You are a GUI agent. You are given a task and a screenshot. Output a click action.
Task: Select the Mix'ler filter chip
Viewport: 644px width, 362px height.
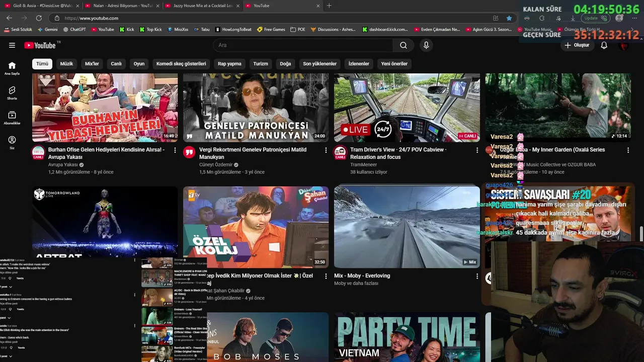point(92,64)
